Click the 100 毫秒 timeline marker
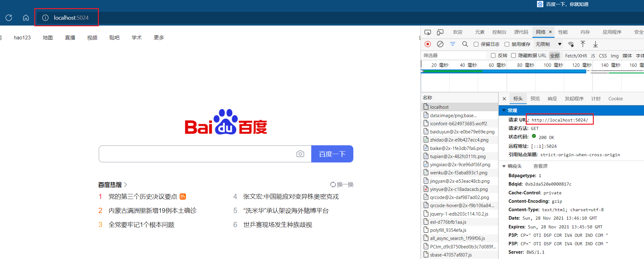Viewport: 644px width, 259px height. [553, 65]
